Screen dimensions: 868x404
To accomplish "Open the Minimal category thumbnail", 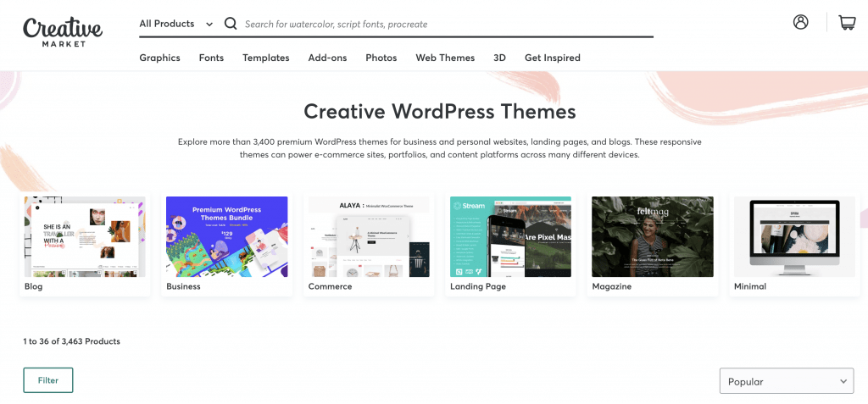I will coord(794,237).
